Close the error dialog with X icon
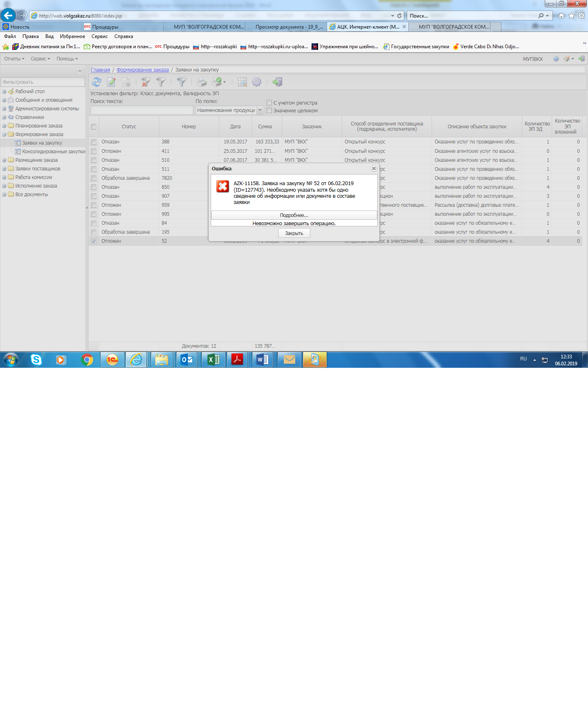588x718 pixels. pyautogui.click(x=374, y=168)
